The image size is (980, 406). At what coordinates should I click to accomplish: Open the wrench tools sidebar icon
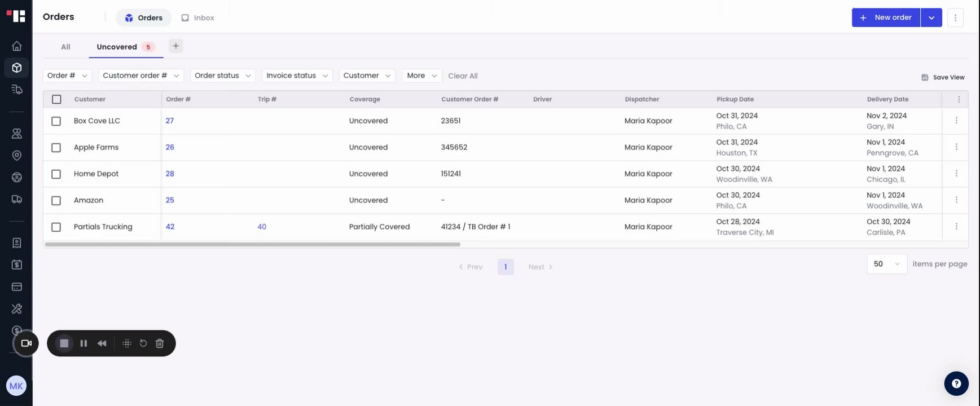tap(16, 308)
